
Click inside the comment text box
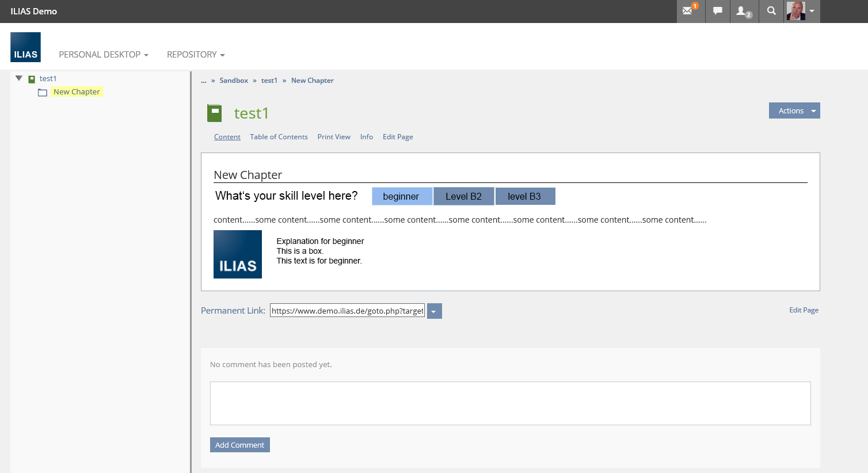click(510, 403)
